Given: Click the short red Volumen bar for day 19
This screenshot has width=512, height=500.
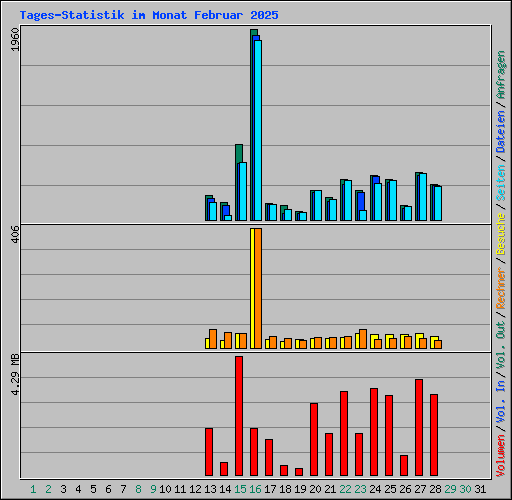Looking at the screenshot, I should [x=299, y=472].
